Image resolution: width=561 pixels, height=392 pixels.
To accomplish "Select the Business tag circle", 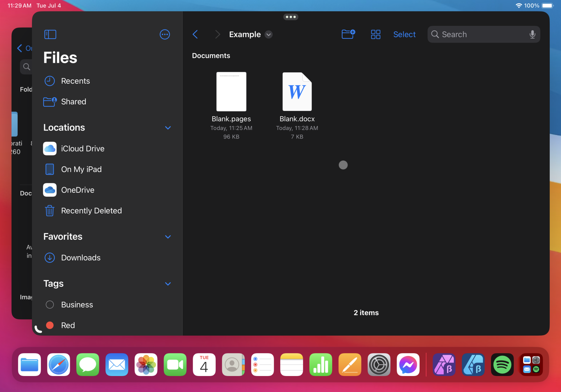I will 50,304.
